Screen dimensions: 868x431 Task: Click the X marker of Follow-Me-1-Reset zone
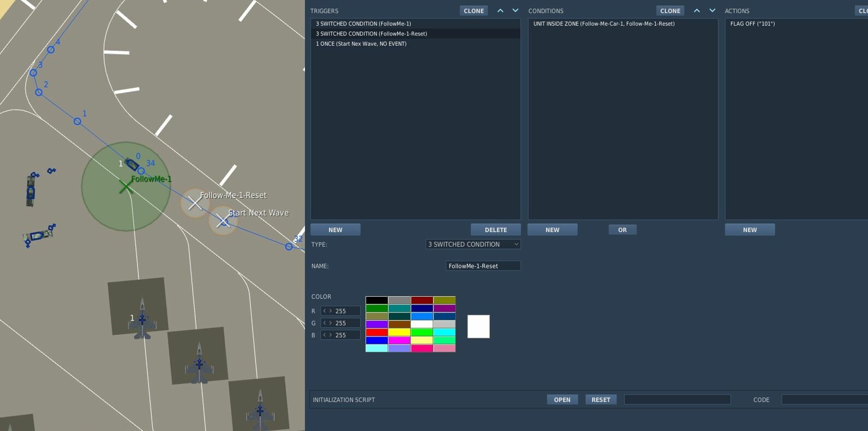pos(195,203)
